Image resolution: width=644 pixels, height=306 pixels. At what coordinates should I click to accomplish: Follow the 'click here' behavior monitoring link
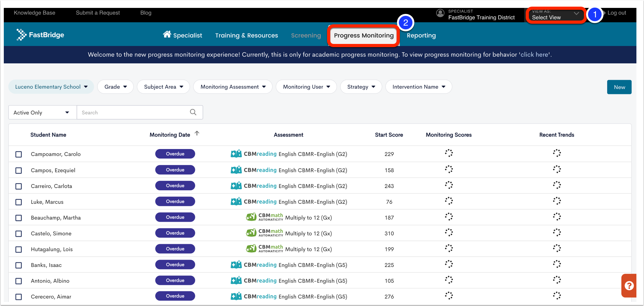click(x=535, y=54)
